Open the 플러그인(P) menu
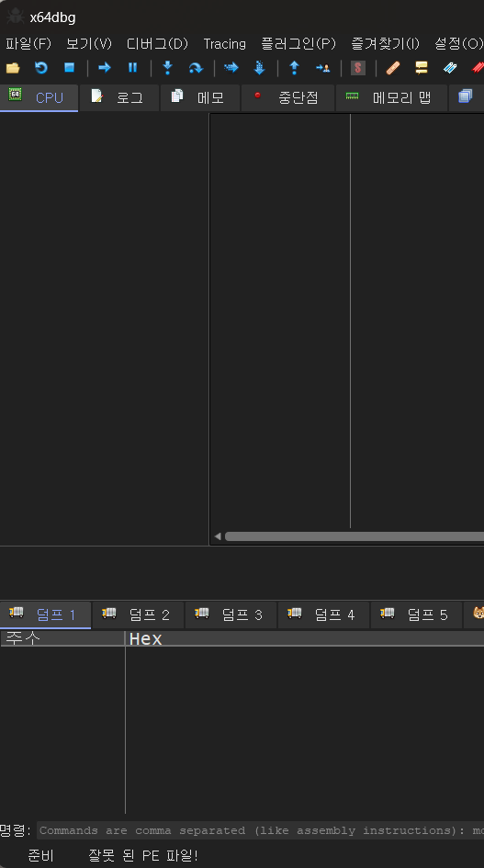 (x=298, y=44)
